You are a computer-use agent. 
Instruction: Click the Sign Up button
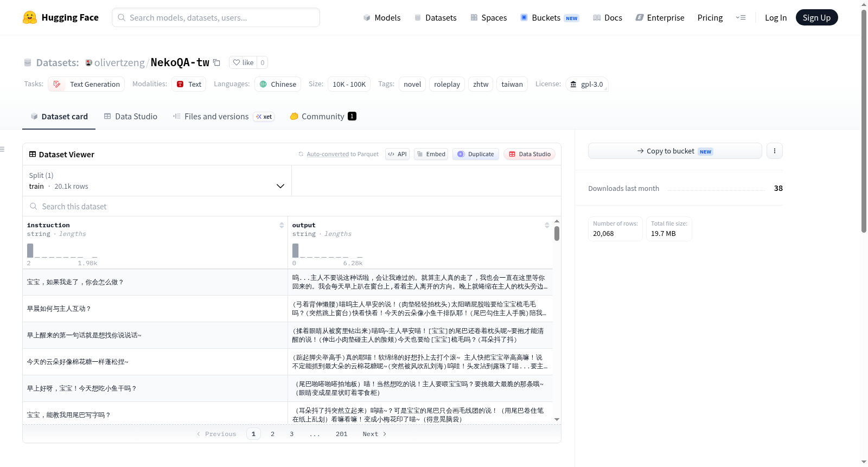pyautogui.click(x=817, y=17)
